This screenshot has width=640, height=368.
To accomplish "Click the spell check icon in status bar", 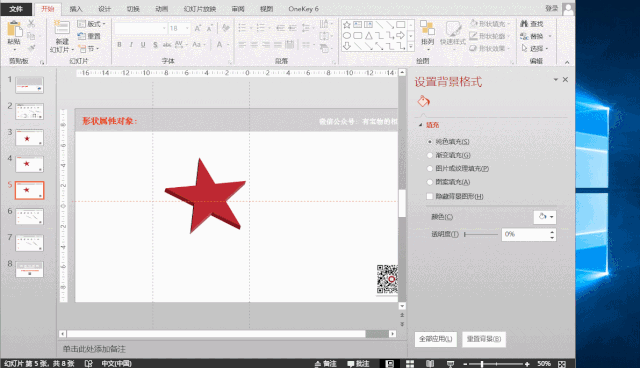I will [x=88, y=364].
